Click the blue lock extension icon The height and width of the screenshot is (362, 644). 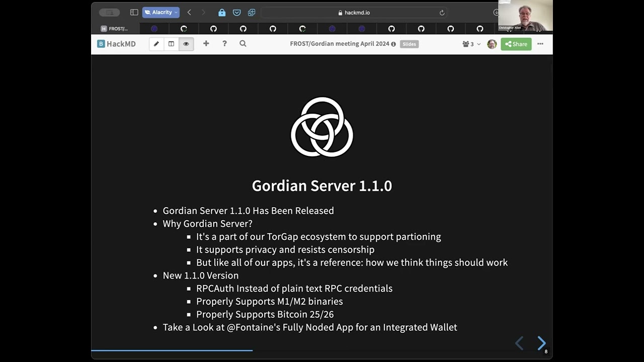pos(222,13)
